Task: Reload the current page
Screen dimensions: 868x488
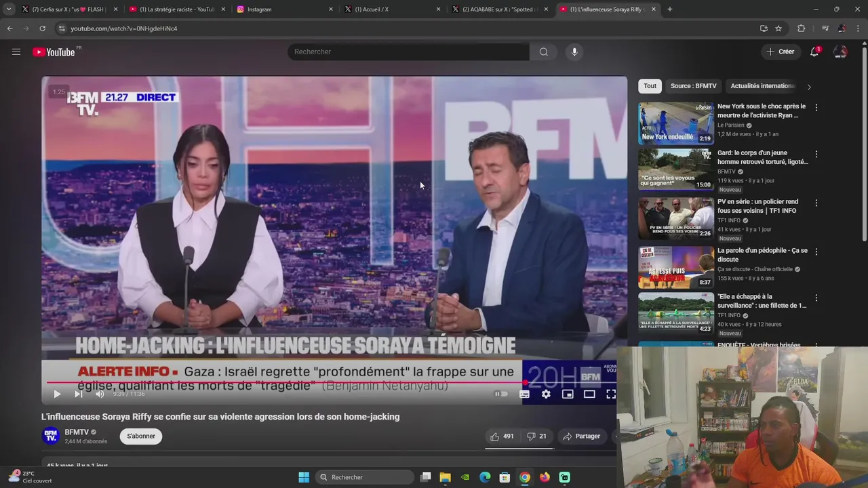Action: pyautogui.click(x=42, y=28)
